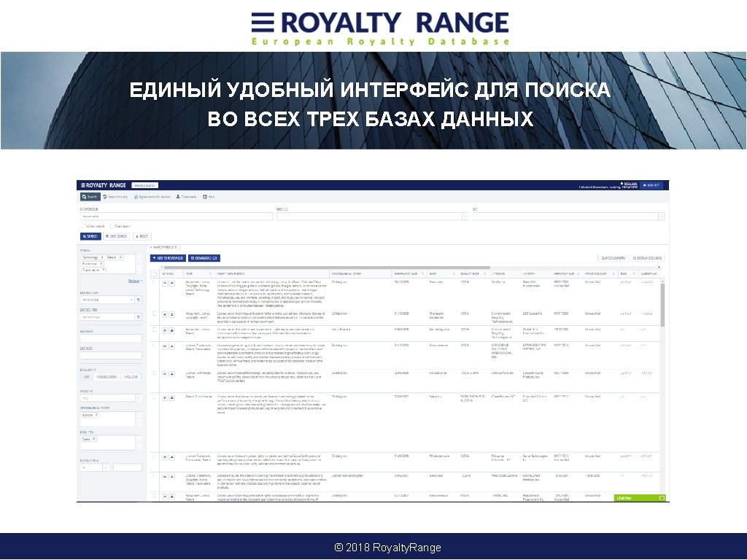This screenshot has width=747, height=560.
Task: Choose ANY exclusivity option
Action: (x=87, y=377)
